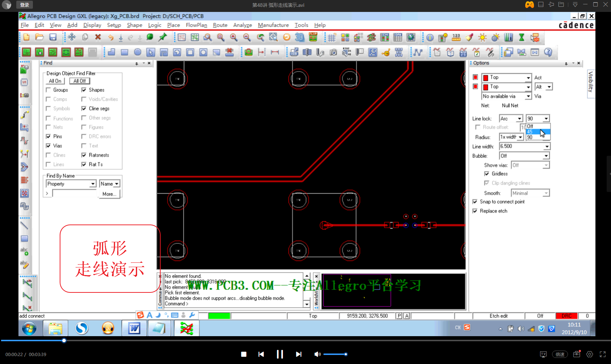Viewport: 611px width, 364px height.
Task: Click the green pushpin Fix icon
Action: click(163, 37)
